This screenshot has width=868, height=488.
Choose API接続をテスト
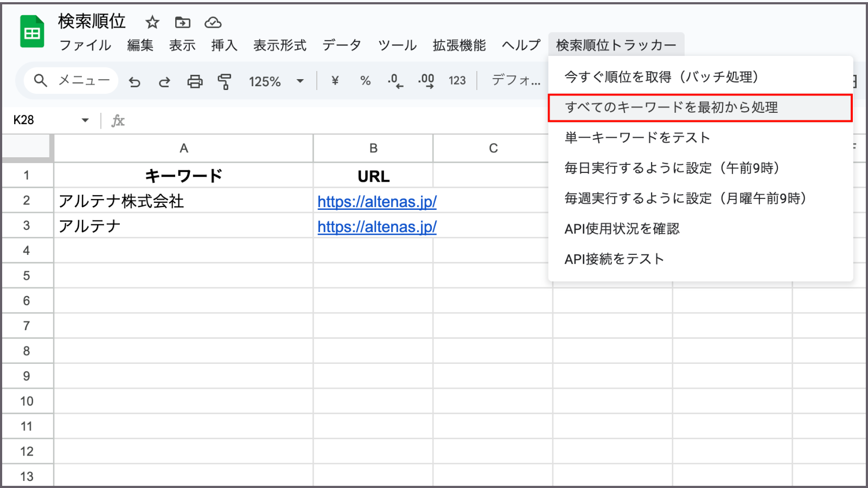point(700,259)
